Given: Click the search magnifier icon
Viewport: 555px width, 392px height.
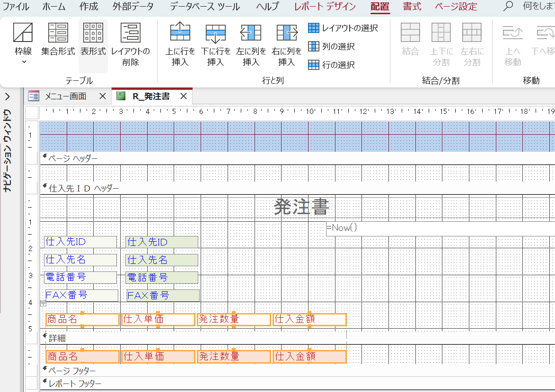Looking at the screenshot, I should (508, 6).
